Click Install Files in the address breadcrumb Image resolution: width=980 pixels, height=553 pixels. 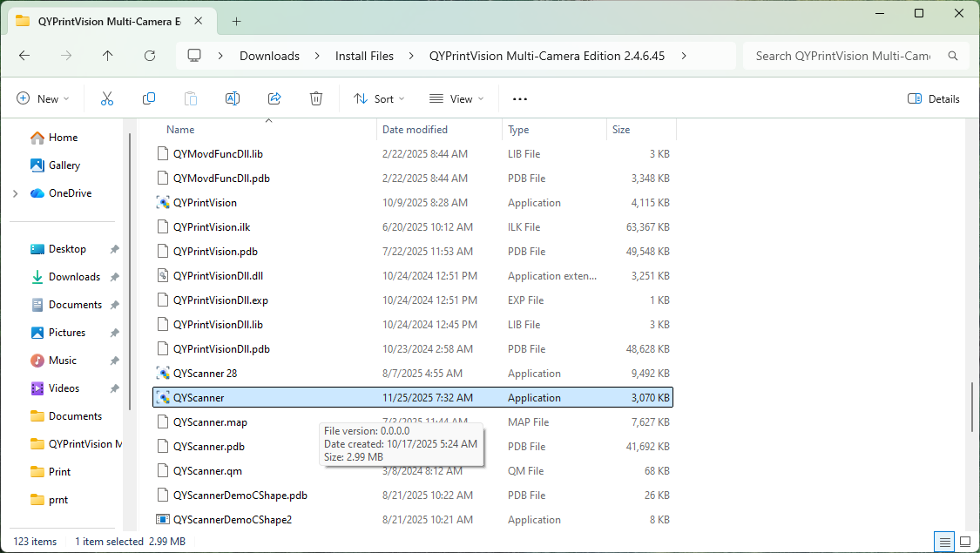(364, 56)
